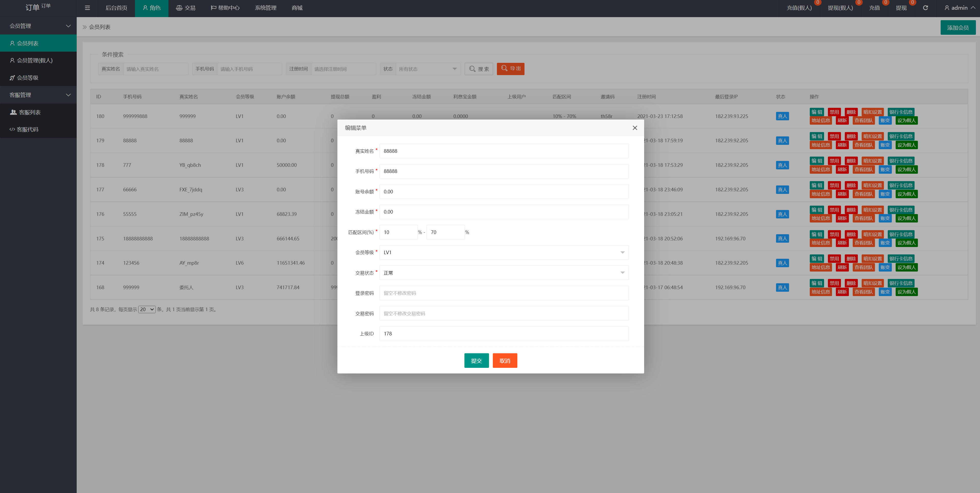The width and height of the screenshot is (980, 493).
Task: Open 会员列表 in sidebar
Action: coord(38,43)
